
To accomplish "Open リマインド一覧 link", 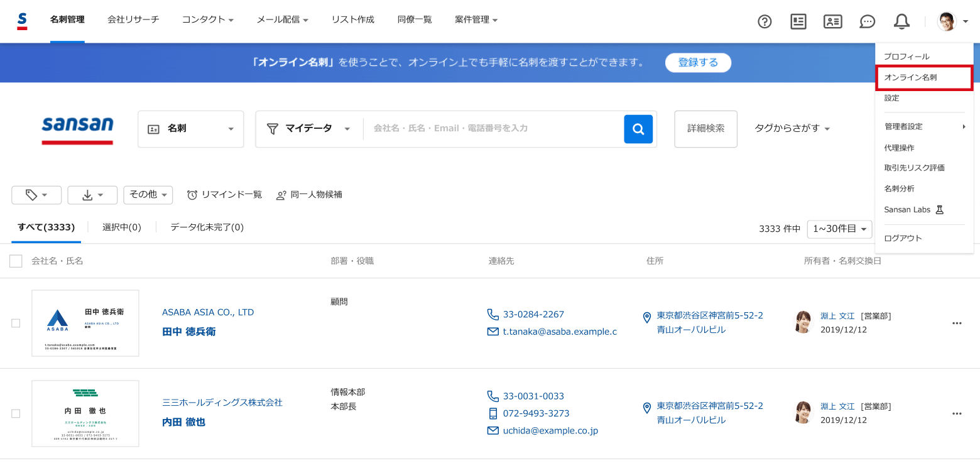I will pyautogui.click(x=225, y=195).
